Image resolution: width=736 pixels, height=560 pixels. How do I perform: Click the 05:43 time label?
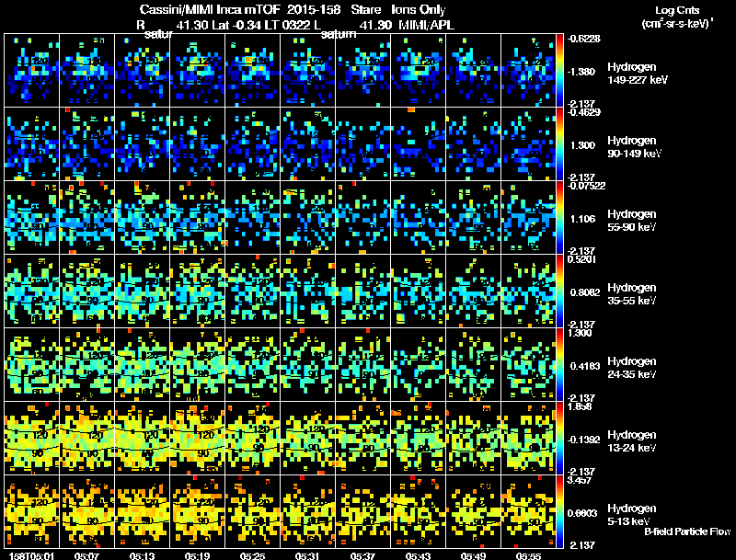[418, 555]
